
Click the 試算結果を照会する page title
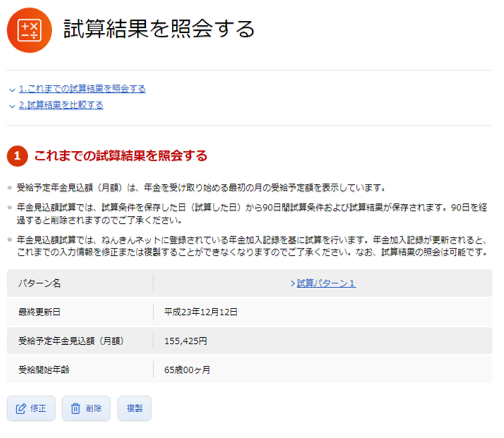coord(159,29)
